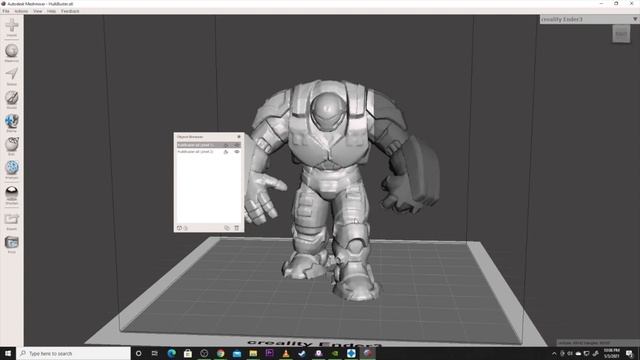Open Task View on the taskbar

pyautogui.click(x=155, y=353)
